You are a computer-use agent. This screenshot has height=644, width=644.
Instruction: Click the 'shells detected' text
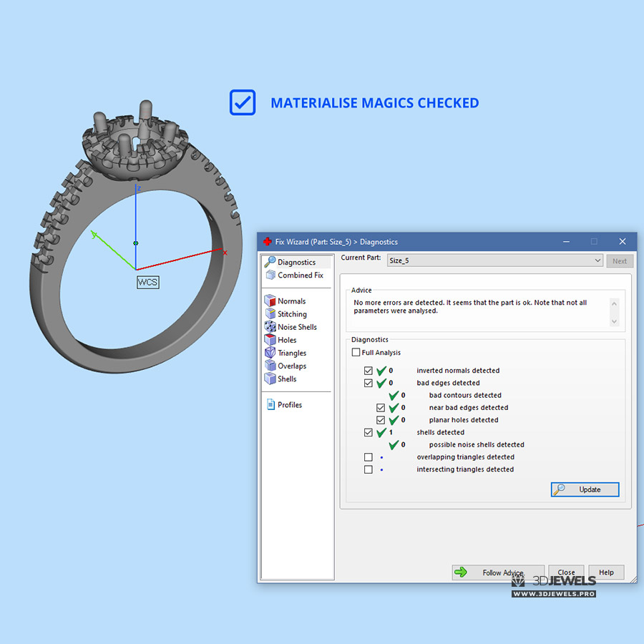pyautogui.click(x=440, y=432)
